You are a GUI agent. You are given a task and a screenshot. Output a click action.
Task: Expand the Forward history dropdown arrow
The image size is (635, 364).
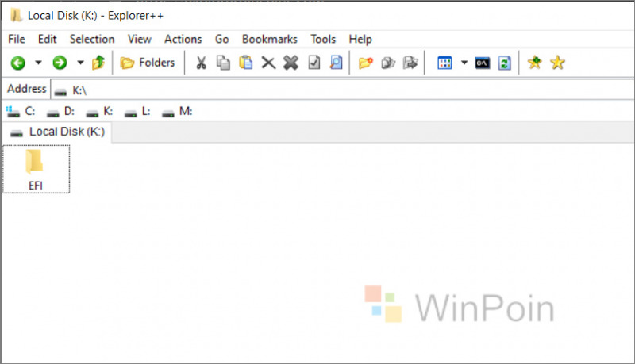click(x=80, y=63)
